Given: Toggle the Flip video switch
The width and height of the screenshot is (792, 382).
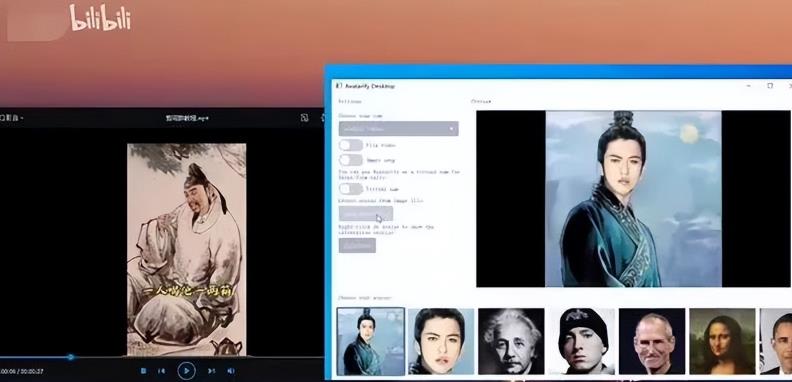Looking at the screenshot, I should pos(351,145).
